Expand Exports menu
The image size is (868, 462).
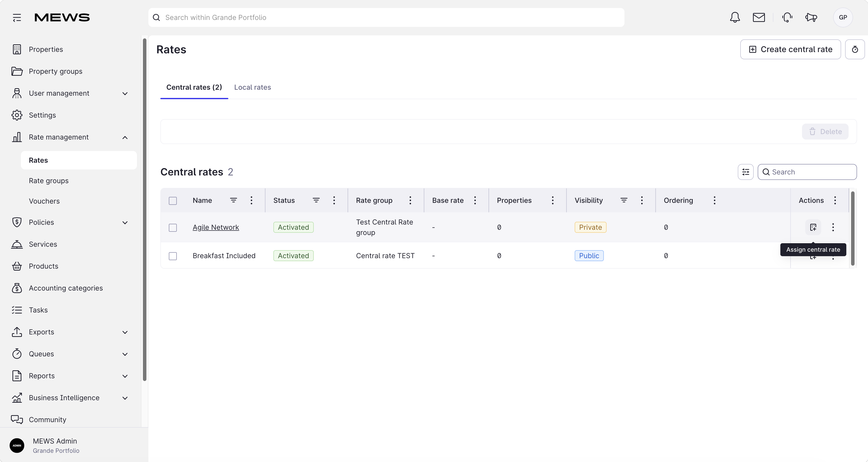[125, 332]
